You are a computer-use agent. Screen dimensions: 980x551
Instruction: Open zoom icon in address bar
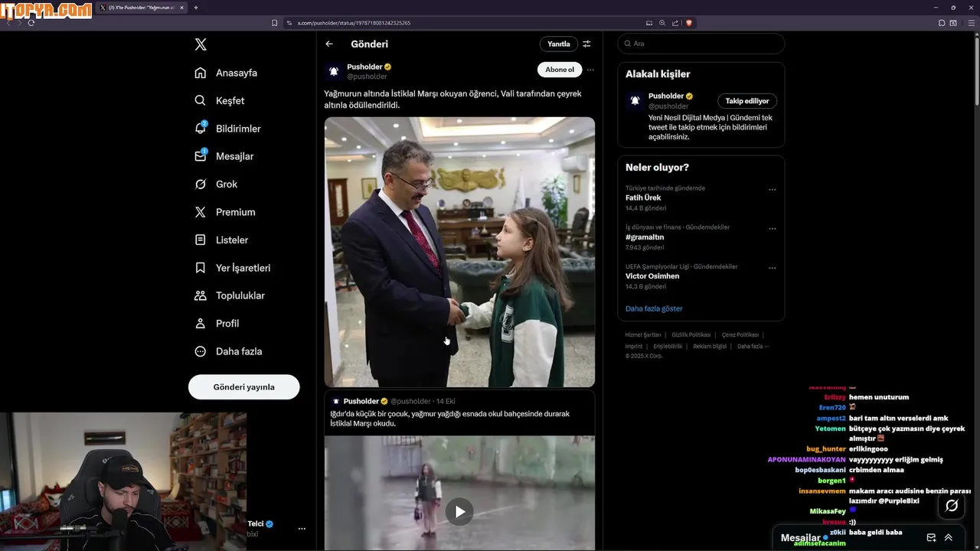(662, 23)
